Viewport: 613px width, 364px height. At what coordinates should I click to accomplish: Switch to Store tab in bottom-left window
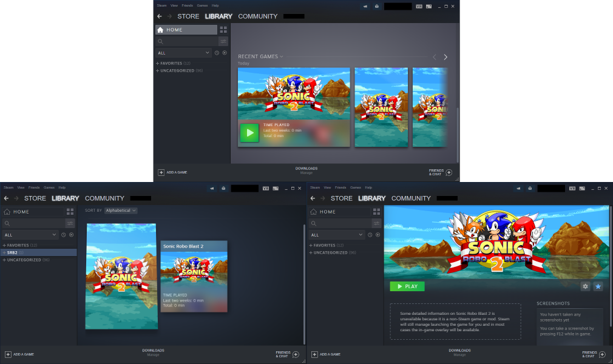[x=35, y=198]
